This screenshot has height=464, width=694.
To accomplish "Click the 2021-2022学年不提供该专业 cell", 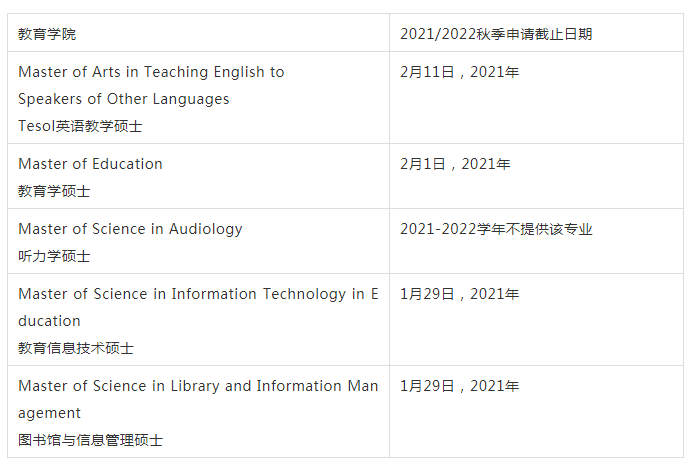I will [x=536, y=241].
